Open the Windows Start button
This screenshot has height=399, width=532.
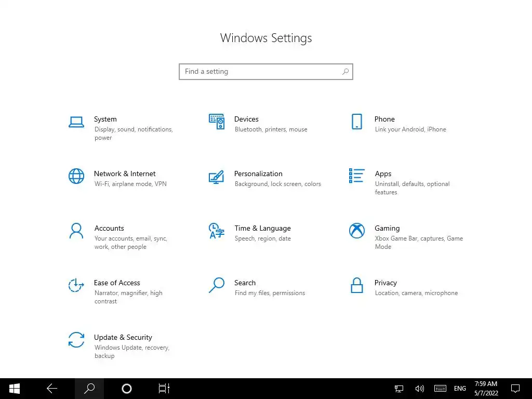[x=15, y=389]
